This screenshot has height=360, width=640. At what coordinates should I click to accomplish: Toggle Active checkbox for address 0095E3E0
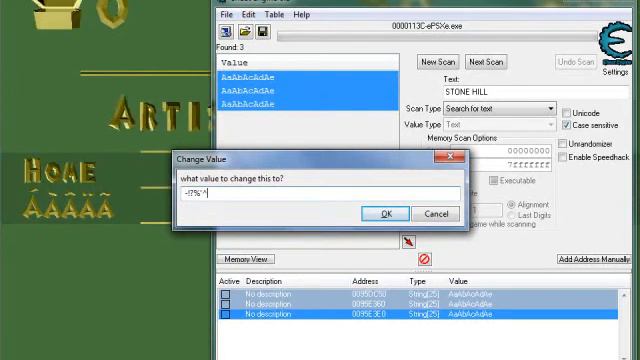pyautogui.click(x=225, y=314)
